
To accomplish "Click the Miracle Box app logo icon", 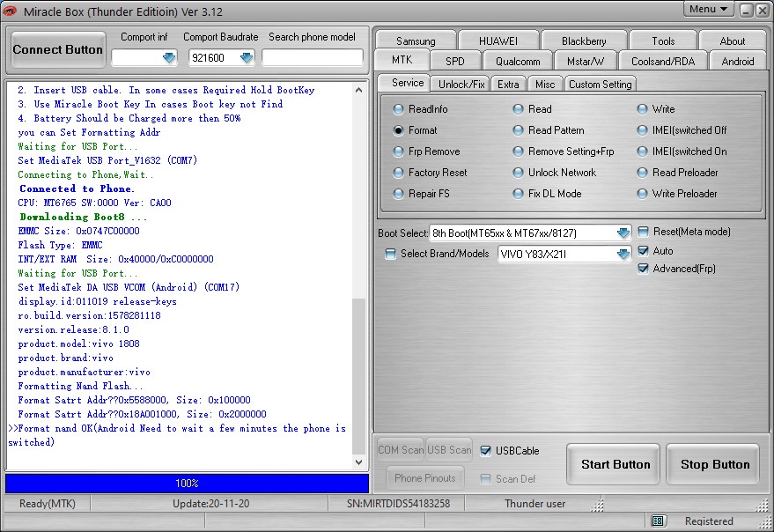I will click(10, 11).
